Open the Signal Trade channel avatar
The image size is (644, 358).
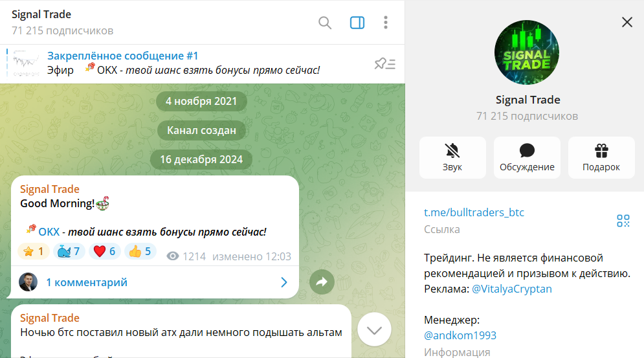click(527, 52)
